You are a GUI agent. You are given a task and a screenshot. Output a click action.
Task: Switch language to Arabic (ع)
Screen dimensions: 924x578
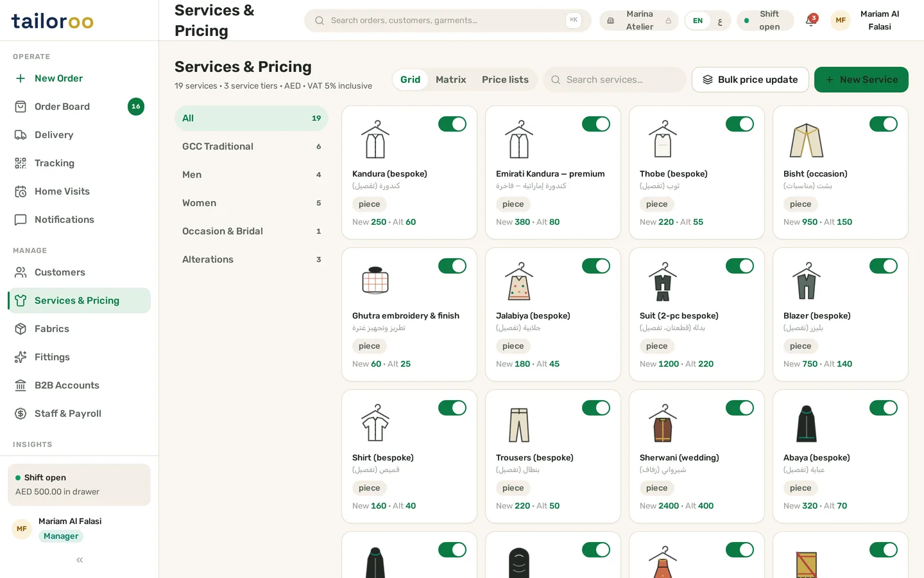720,21
